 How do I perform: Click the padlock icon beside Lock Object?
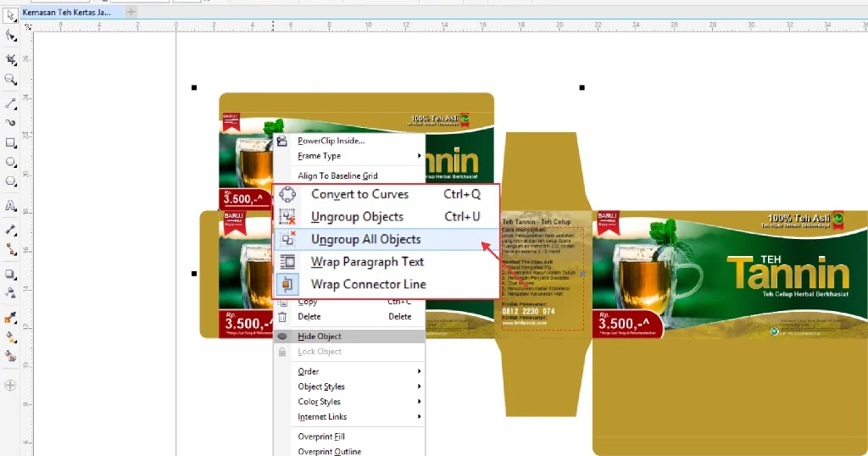tap(282, 352)
